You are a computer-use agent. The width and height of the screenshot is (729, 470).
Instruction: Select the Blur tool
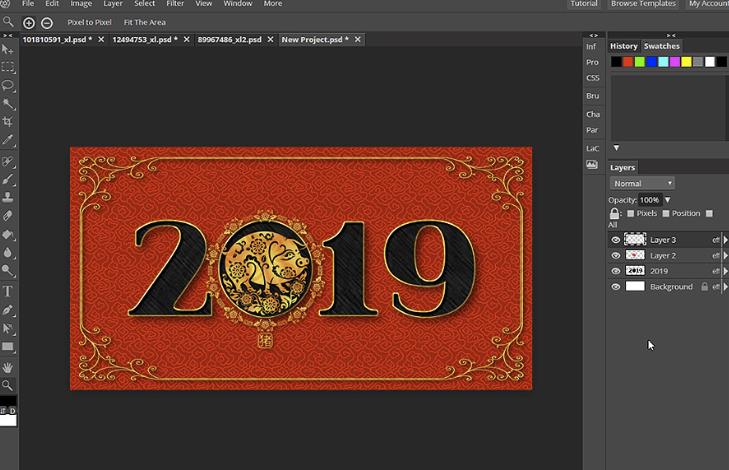click(7, 252)
